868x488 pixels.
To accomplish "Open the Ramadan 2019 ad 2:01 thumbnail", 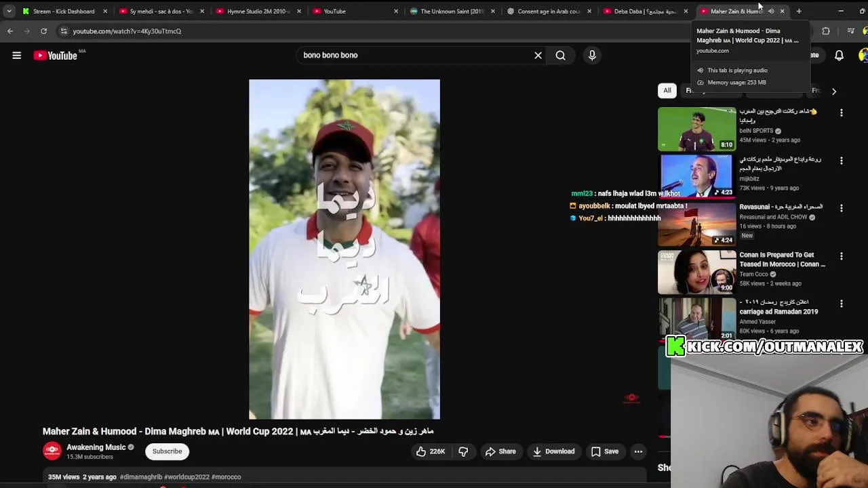I will click(696, 319).
